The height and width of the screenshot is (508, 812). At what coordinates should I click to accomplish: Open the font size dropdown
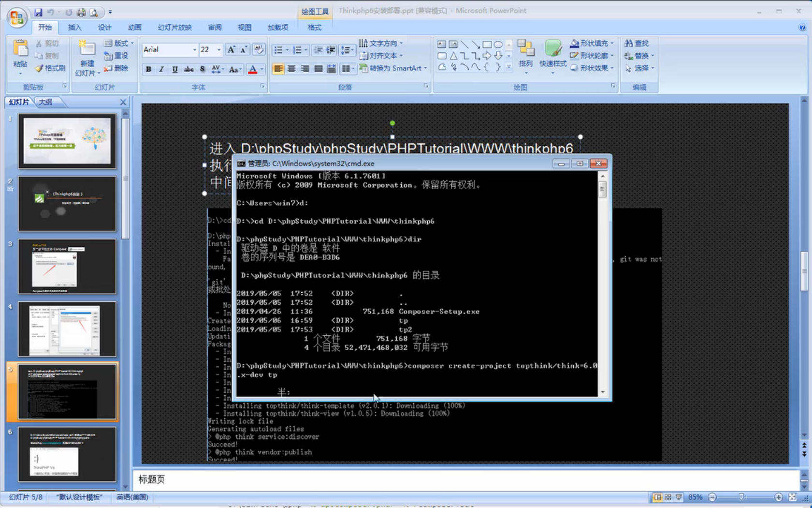click(x=219, y=50)
